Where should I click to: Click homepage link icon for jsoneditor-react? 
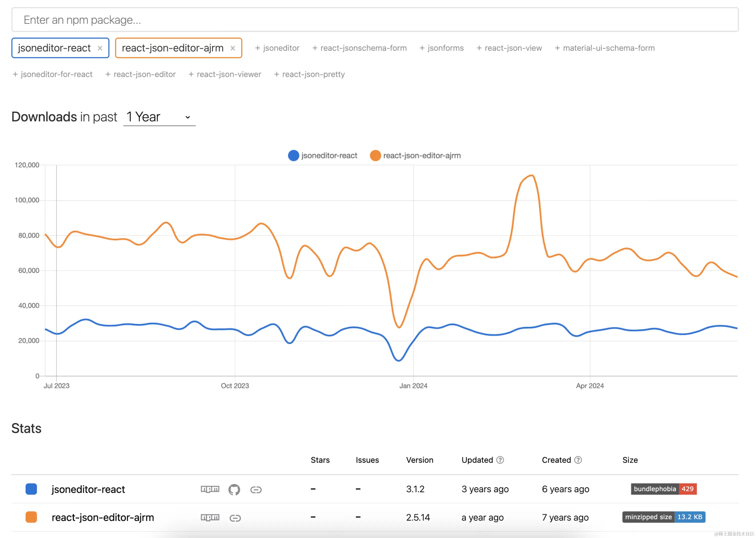click(x=256, y=490)
